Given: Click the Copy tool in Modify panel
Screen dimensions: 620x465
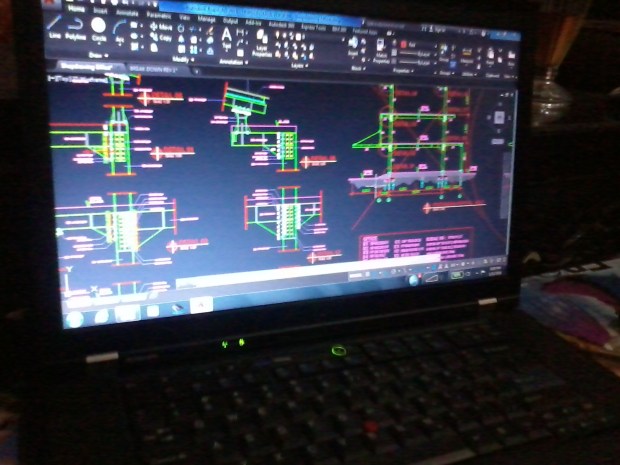Looking at the screenshot, I should (x=161, y=38).
